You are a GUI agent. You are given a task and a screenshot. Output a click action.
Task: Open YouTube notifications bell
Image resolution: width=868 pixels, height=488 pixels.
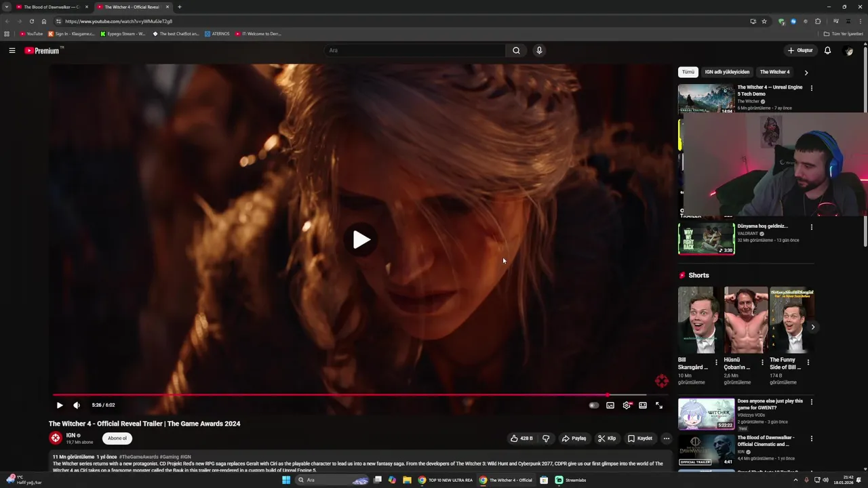[x=827, y=50]
